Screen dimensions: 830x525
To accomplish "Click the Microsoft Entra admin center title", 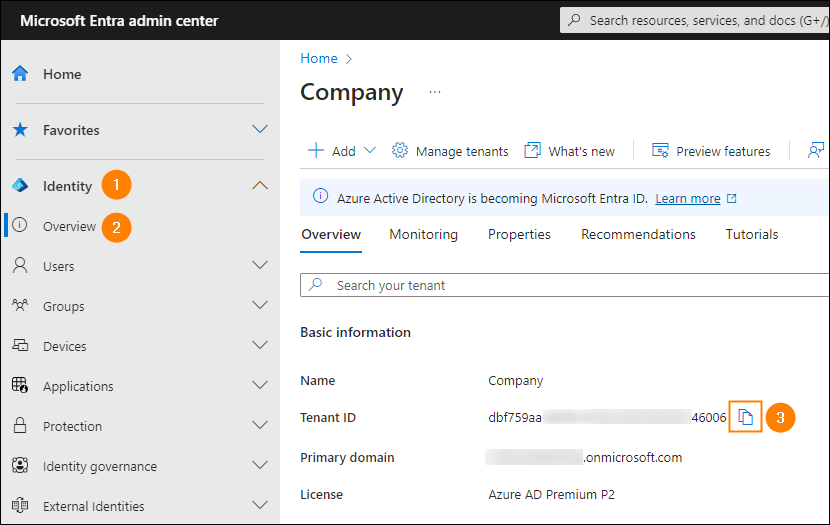I will (x=119, y=21).
